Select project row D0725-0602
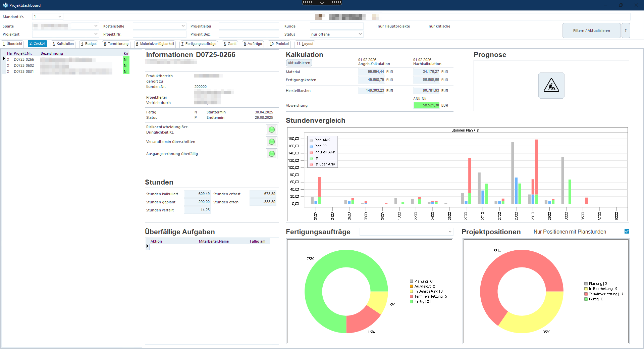This screenshot has height=349, width=644. tap(24, 65)
